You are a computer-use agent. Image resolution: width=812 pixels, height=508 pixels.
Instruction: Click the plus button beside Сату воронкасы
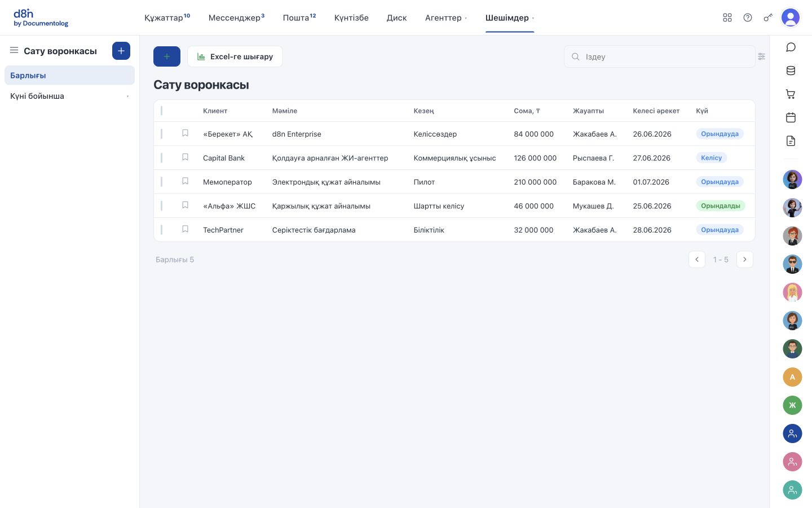point(121,51)
